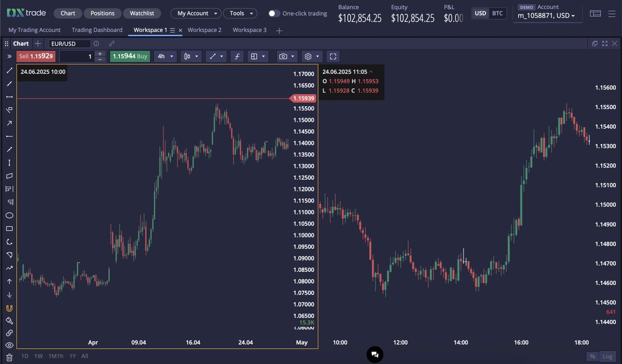
Task: Open the chart type candlestick dropdown
Action: tap(191, 56)
